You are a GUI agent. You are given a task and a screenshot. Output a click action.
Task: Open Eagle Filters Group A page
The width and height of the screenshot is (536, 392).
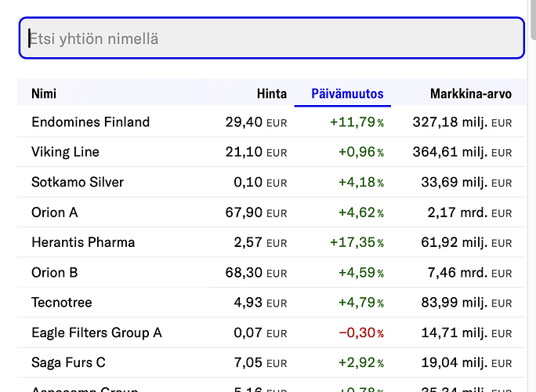pyautogui.click(x=96, y=332)
